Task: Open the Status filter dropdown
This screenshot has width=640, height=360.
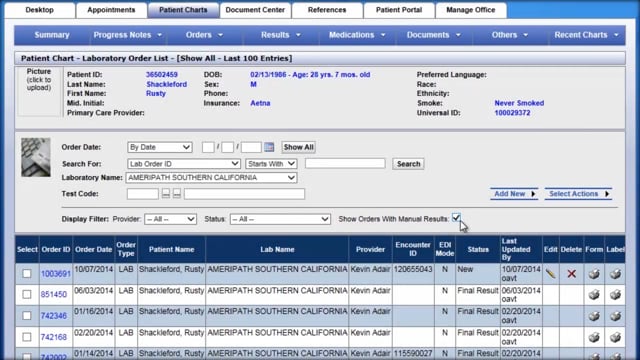Action: point(280,219)
